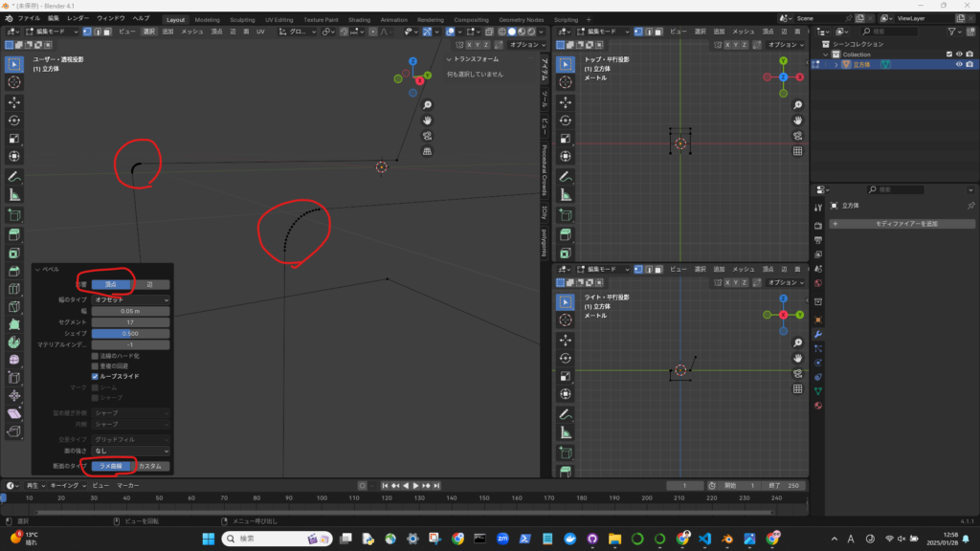980x551 pixels.
Task: Expand the 立方体 item in outliner
Action: (x=835, y=64)
